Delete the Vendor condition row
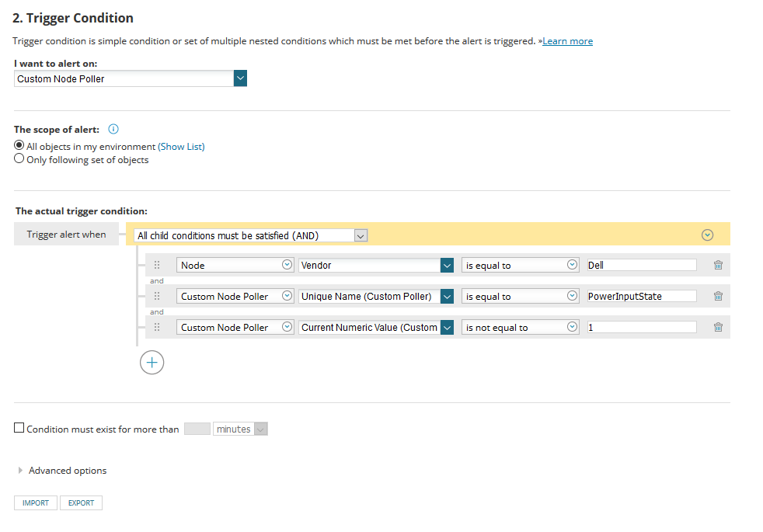Image resolution: width=763 pixels, height=532 pixels. point(718,265)
